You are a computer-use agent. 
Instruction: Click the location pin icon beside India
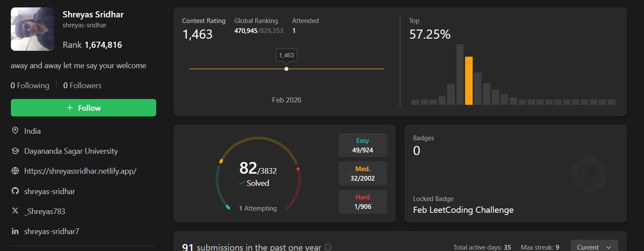click(x=15, y=131)
